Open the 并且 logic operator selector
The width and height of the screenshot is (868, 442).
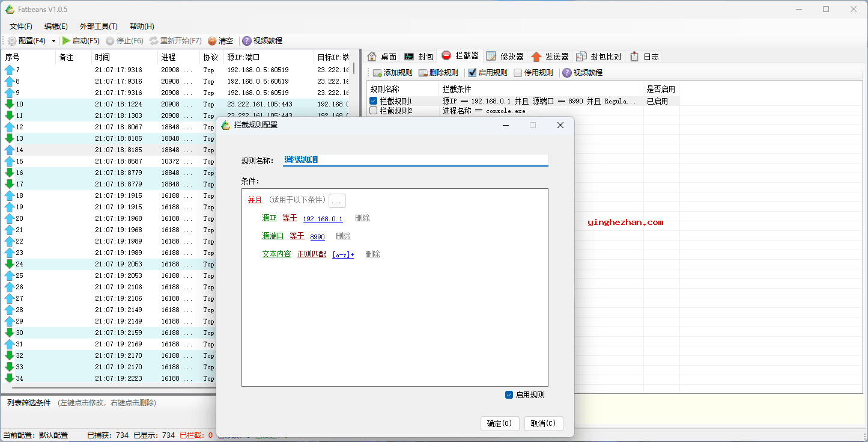point(255,200)
